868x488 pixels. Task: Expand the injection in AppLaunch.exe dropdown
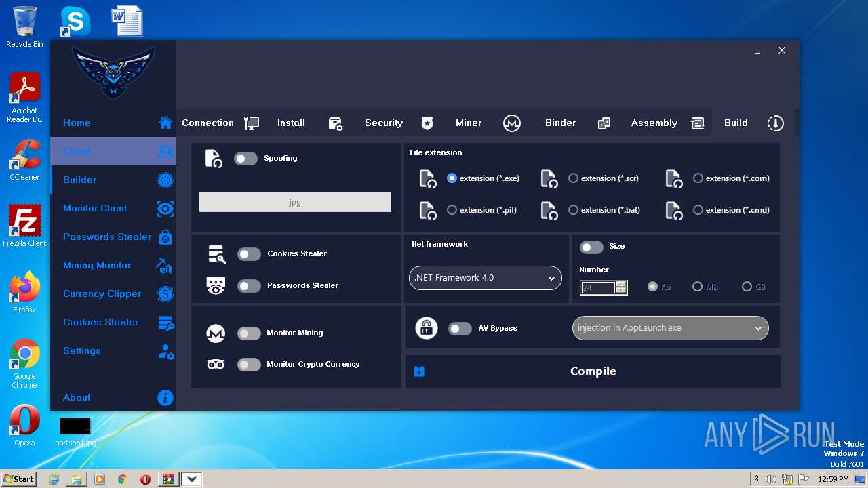point(671,328)
